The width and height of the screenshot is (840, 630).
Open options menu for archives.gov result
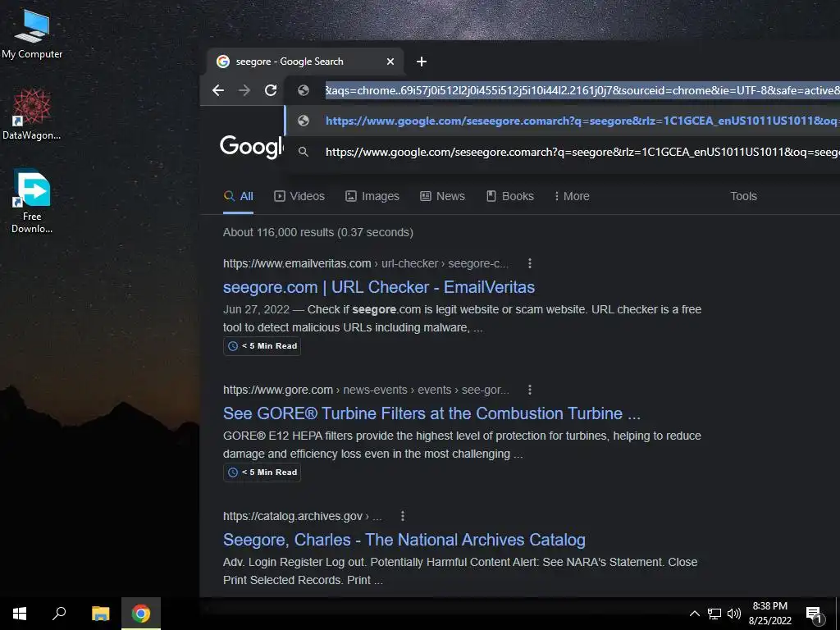403,517
